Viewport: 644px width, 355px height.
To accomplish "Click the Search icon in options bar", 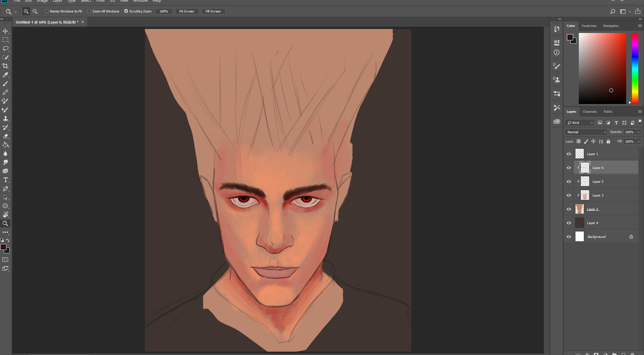I will click(x=613, y=11).
